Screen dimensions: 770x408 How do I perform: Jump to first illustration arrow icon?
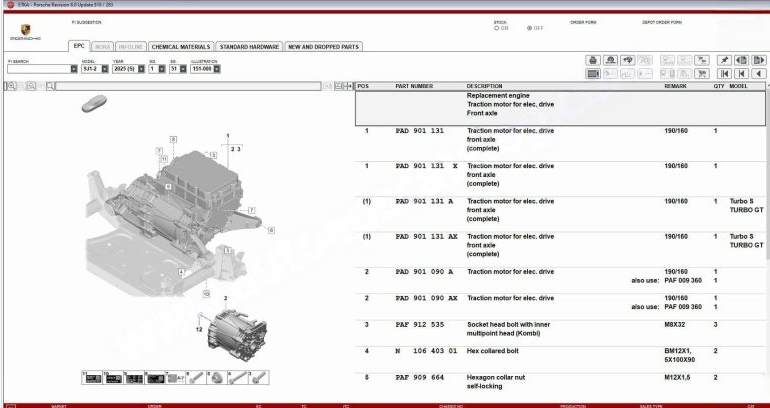tap(727, 74)
